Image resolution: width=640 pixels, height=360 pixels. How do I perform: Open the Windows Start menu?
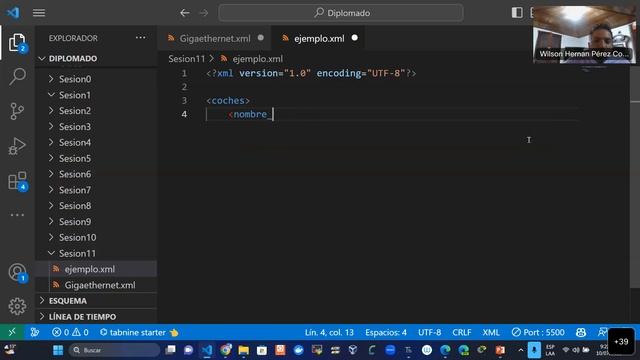coord(58,350)
